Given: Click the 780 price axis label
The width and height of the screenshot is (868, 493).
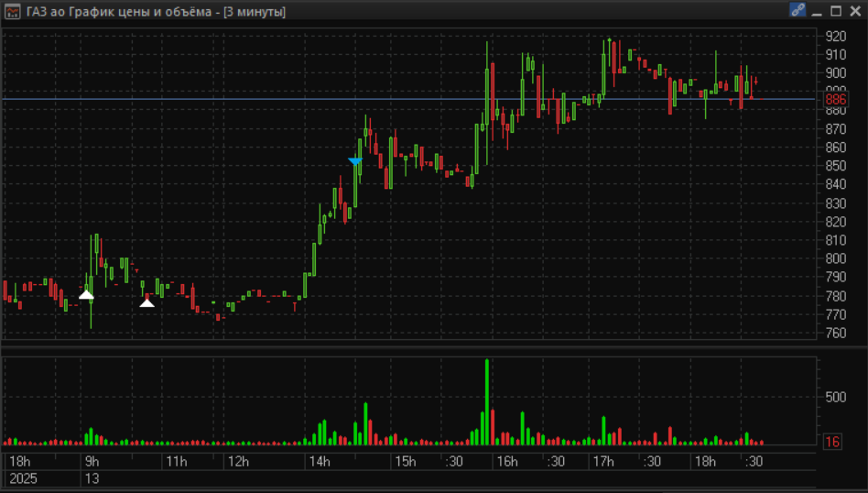Looking at the screenshot, I should pyautogui.click(x=835, y=296).
